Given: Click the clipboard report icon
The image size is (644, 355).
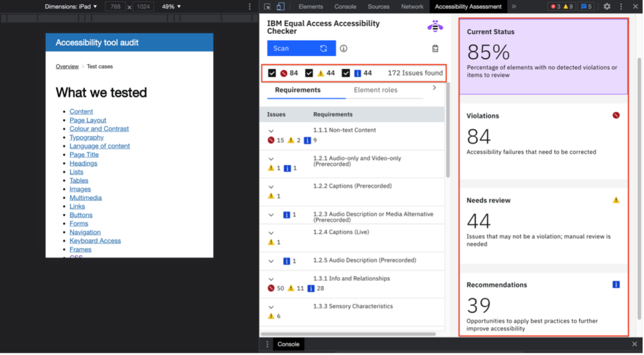Looking at the screenshot, I should tap(435, 48).
